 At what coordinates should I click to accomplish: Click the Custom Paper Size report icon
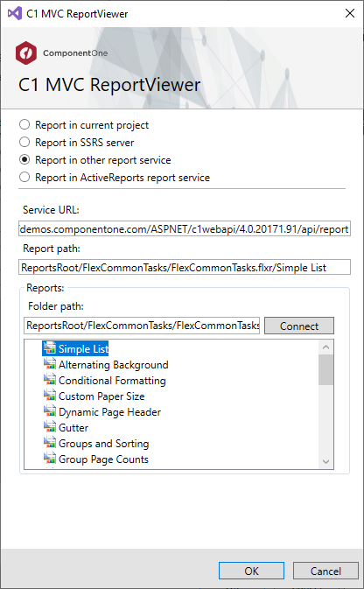pyautogui.click(x=50, y=396)
